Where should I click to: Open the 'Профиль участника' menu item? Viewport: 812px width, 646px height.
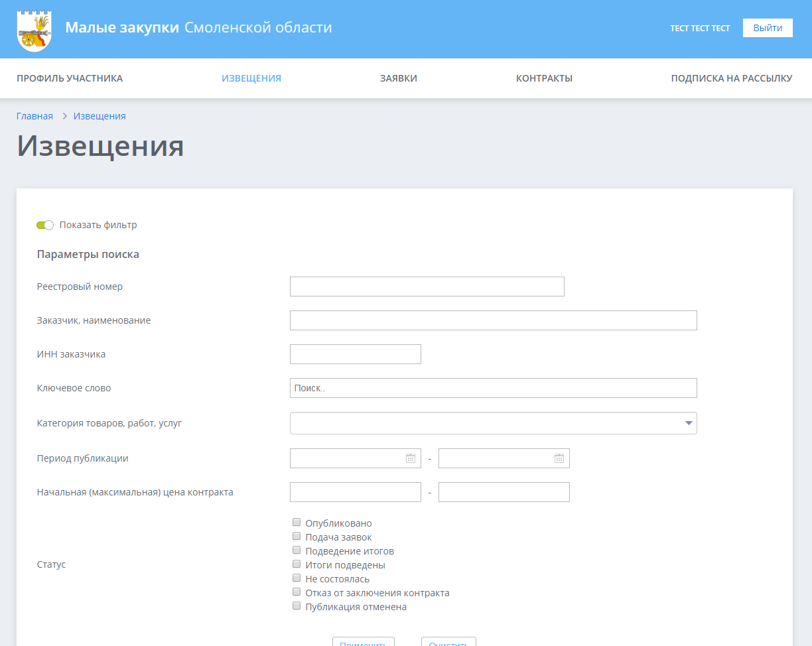pyautogui.click(x=70, y=78)
